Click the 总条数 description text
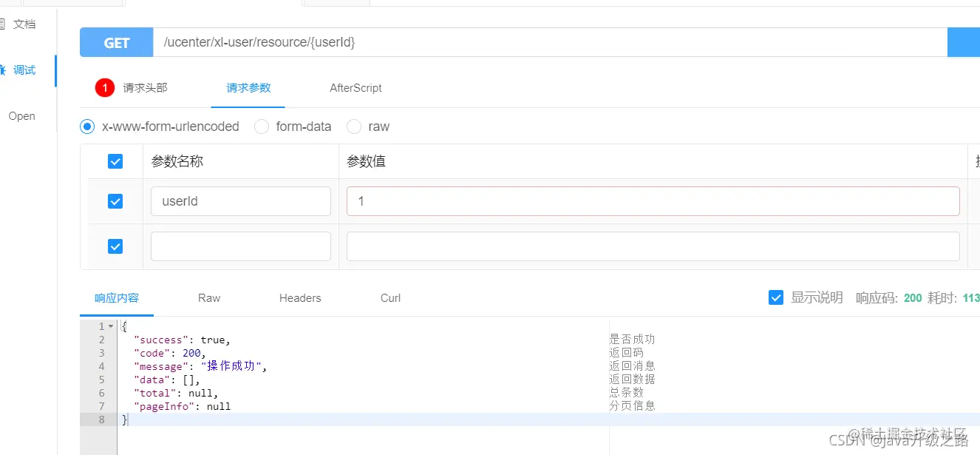 pyautogui.click(x=626, y=393)
